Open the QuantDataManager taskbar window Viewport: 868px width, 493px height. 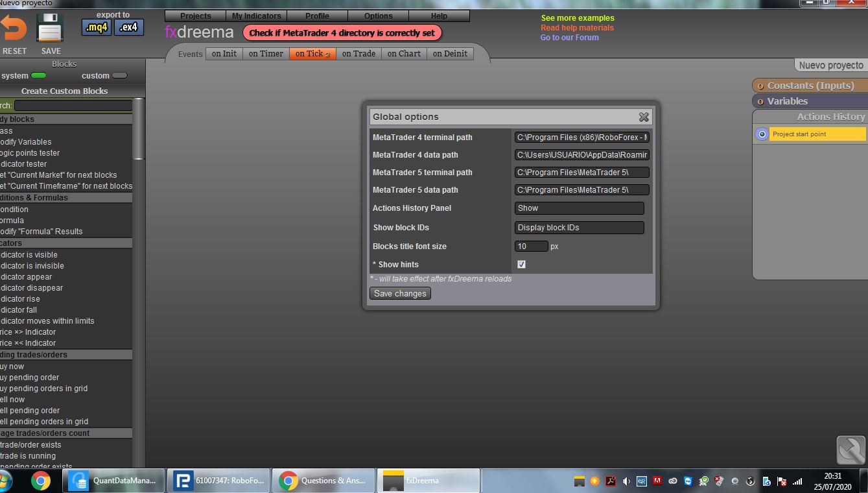point(114,481)
